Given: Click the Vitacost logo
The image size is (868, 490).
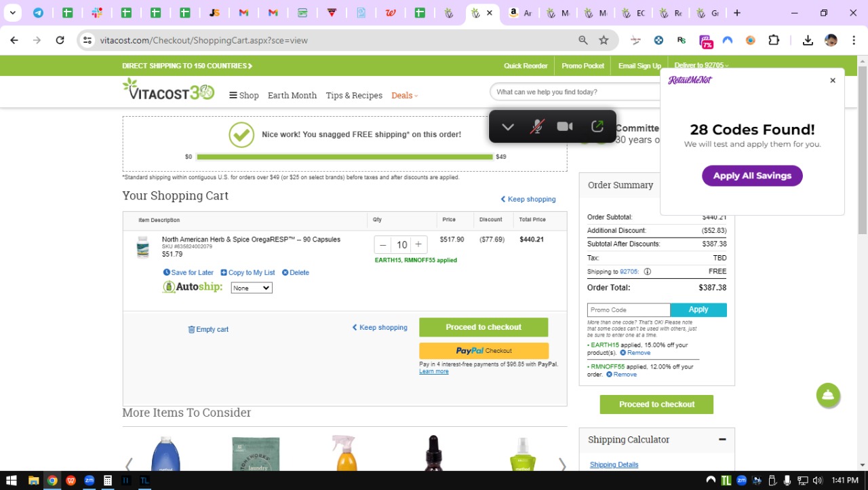Looking at the screenshot, I should [168, 90].
